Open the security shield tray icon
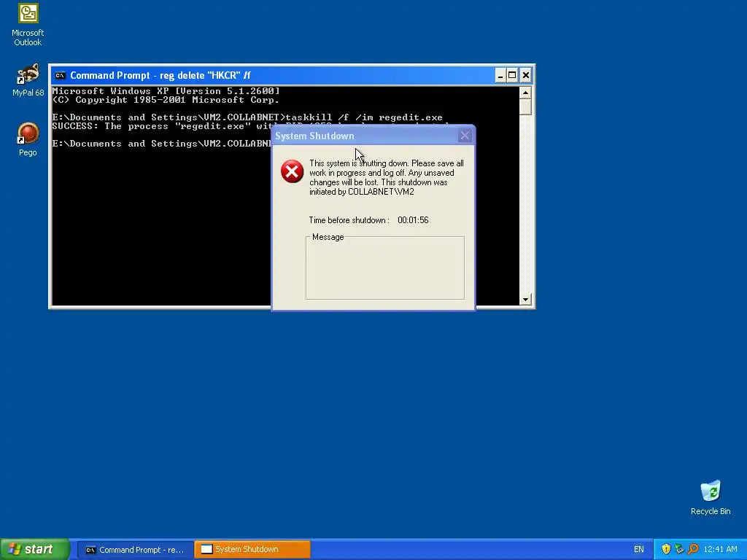Viewport: 747px width, 560px height. tap(666, 550)
